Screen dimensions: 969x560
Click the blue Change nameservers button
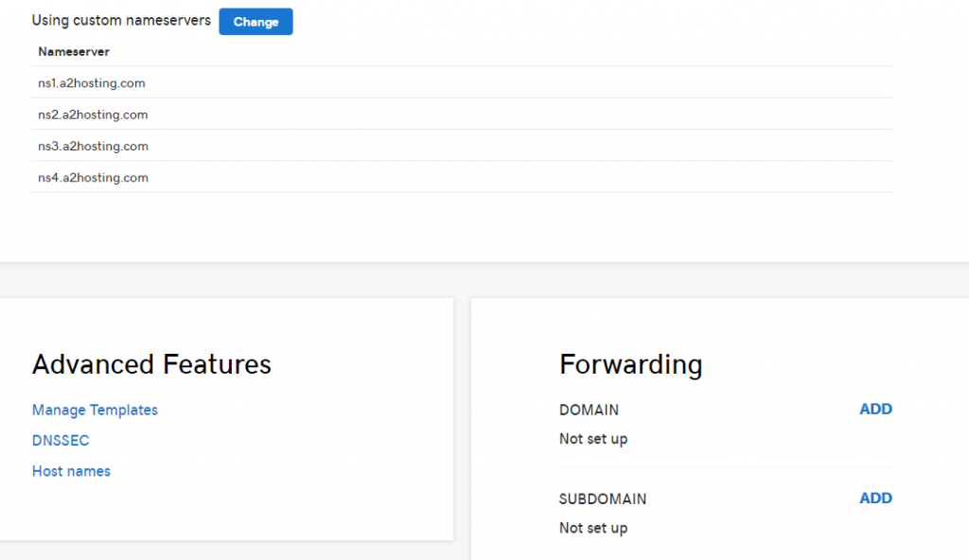click(255, 22)
